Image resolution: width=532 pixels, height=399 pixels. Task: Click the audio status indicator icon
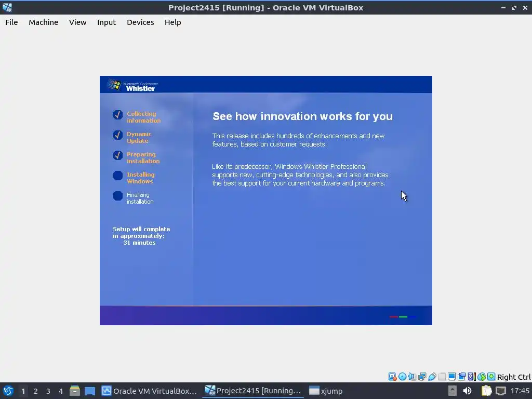[x=412, y=377]
